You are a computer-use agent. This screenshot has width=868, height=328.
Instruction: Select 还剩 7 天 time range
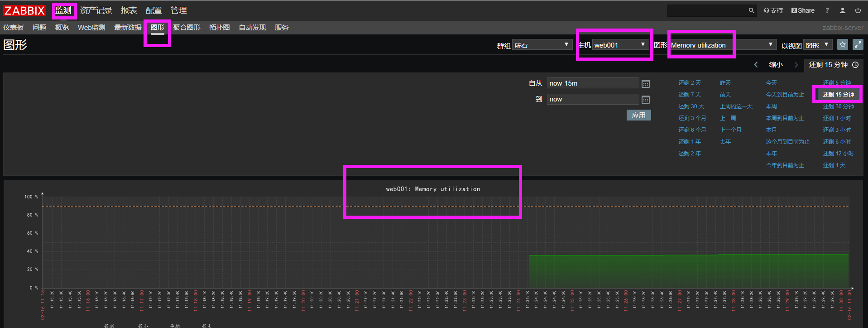690,95
